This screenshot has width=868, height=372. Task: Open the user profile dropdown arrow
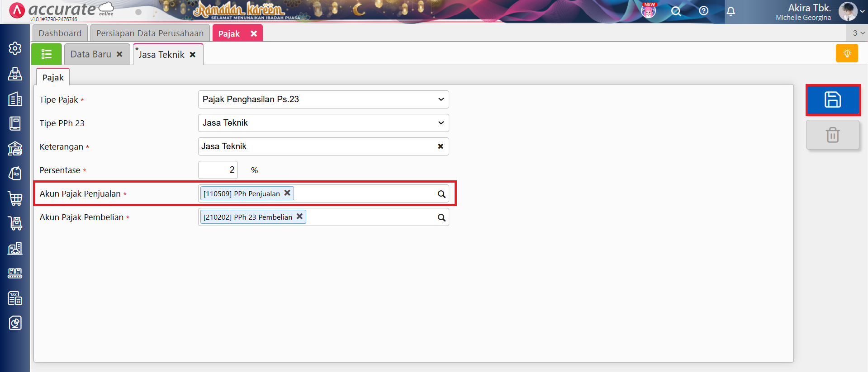click(x=862, y=12)
